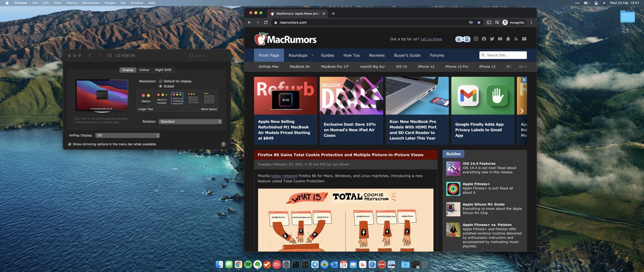Viewport: 644px width, 272px height.
Task: Click the today released link
Action: (284, 176)
